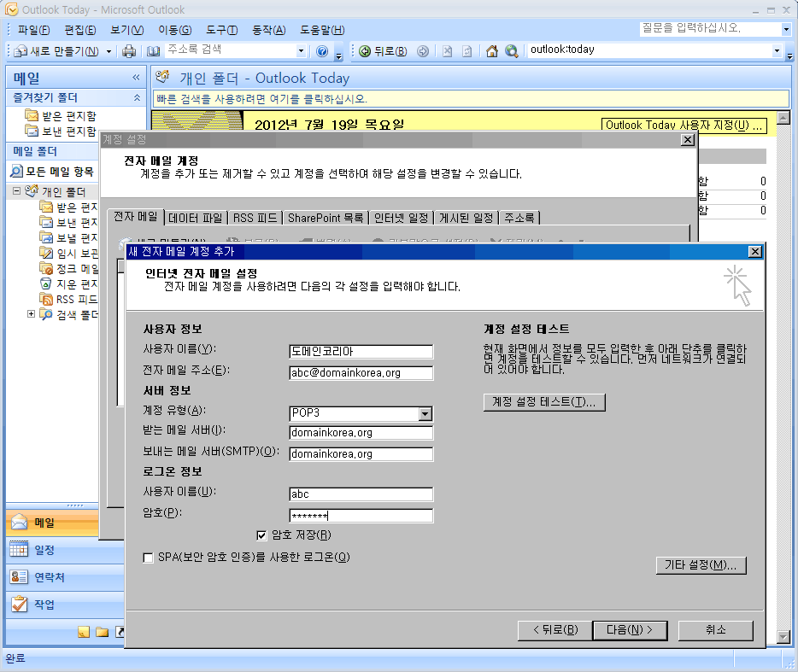This screenshot has height=672, width=798.
Task: Switch to the 주소록 tab
Action: click(519, 218)
